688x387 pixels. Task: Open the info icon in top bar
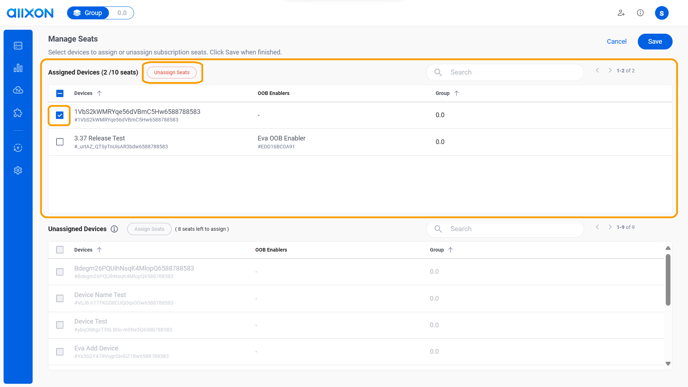click(x=640, y=13)
